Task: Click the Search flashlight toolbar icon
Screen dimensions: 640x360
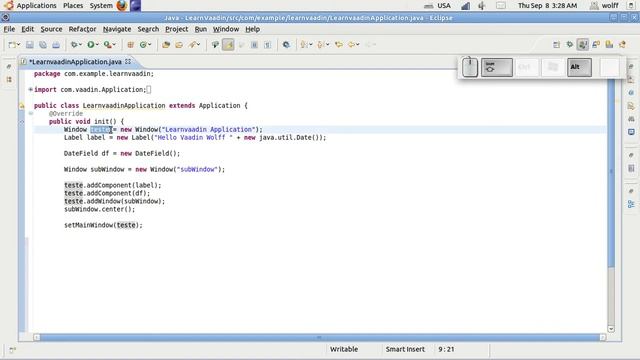Action: pos(193,45)
